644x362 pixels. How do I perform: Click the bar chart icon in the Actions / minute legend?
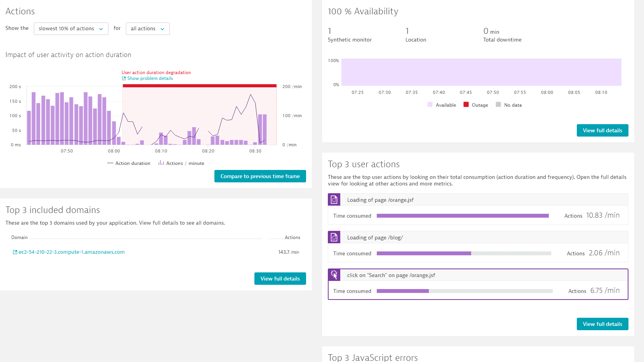161,163
